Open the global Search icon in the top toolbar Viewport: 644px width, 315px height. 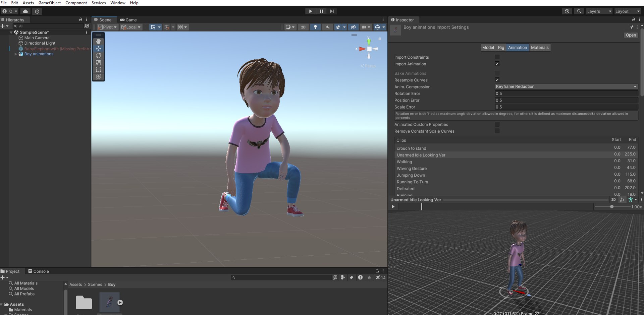coord(579,11)
